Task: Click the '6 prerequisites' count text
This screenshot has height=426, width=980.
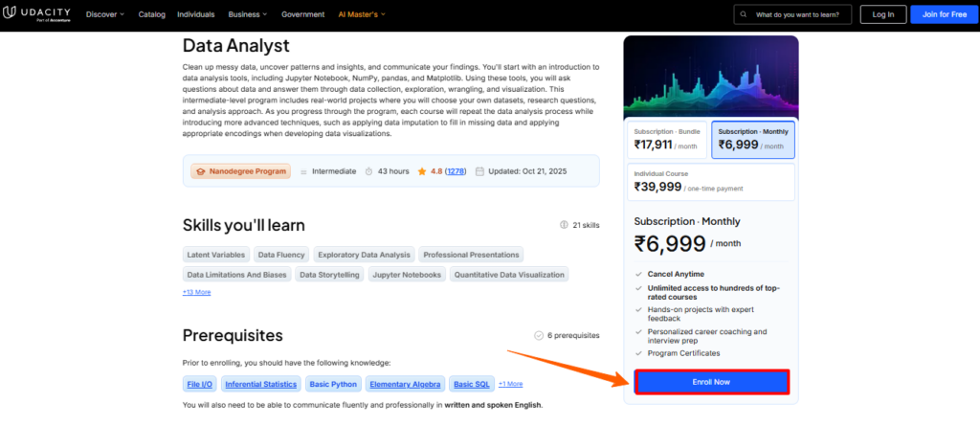Action: click(x=573, y=335)
